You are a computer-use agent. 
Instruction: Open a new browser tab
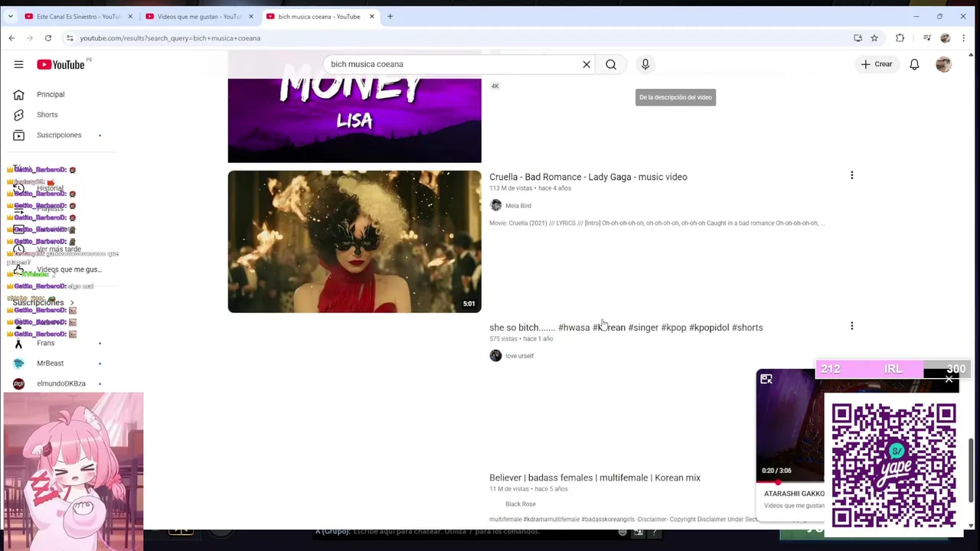point(390,16)
